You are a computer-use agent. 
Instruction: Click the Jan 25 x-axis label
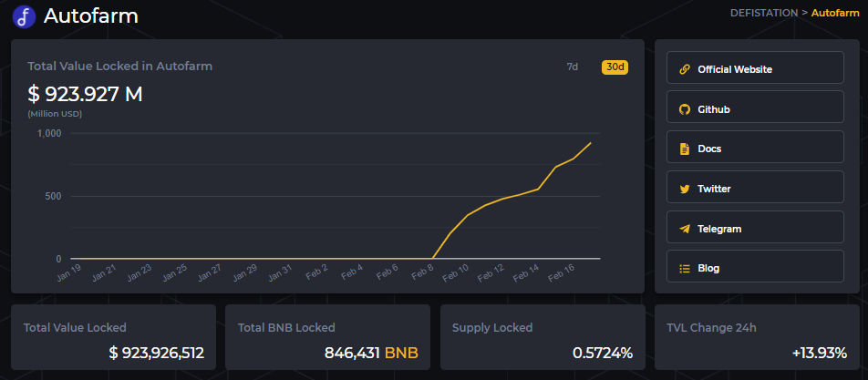pos(175,272)
